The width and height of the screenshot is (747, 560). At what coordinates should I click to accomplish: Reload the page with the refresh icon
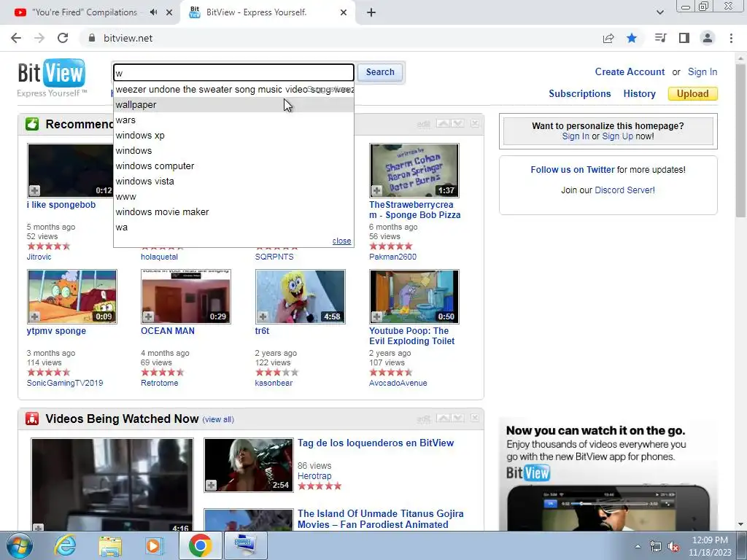tap(63, 38)
